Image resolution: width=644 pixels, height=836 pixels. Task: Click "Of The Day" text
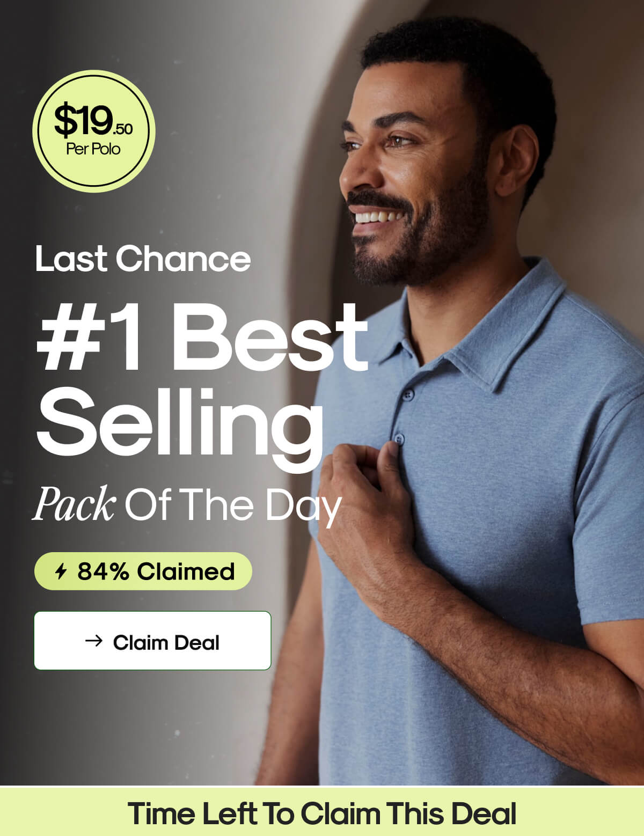click(x=233, y=505)
